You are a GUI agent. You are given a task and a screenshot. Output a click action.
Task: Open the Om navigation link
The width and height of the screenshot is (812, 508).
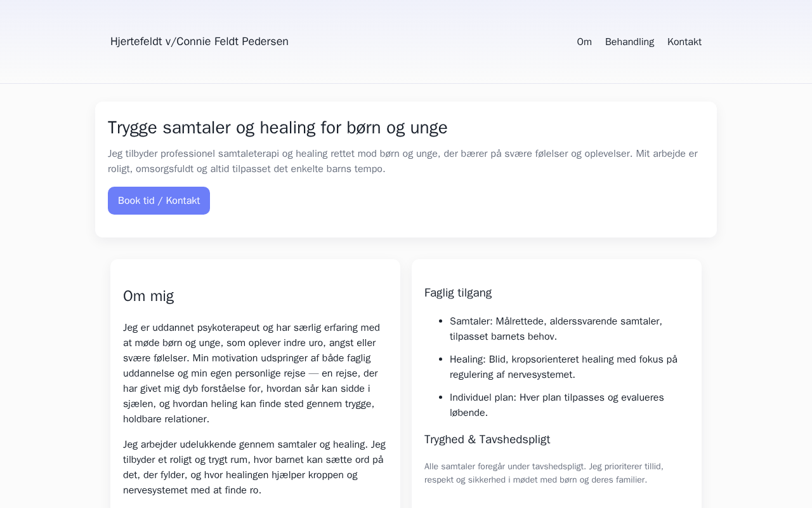pyautogui.click(x=584, y=42)
